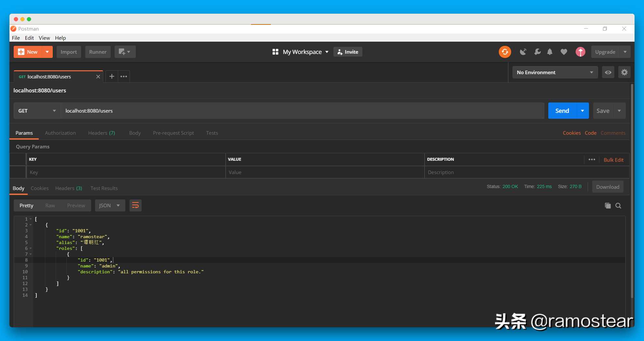Open the satellite capture requests icon
Screen dimensions: 644x341
(523, 52)
